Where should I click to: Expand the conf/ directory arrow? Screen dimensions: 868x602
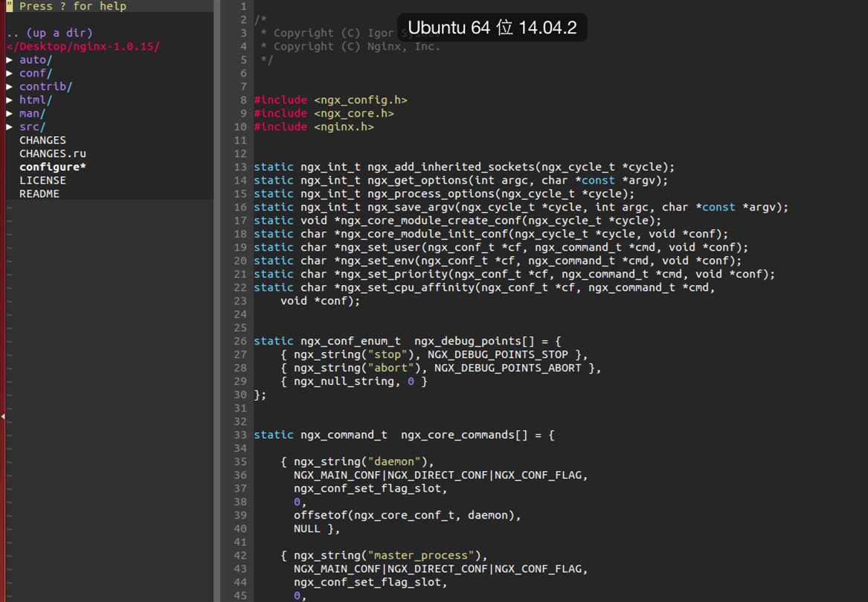click(10, 72)
